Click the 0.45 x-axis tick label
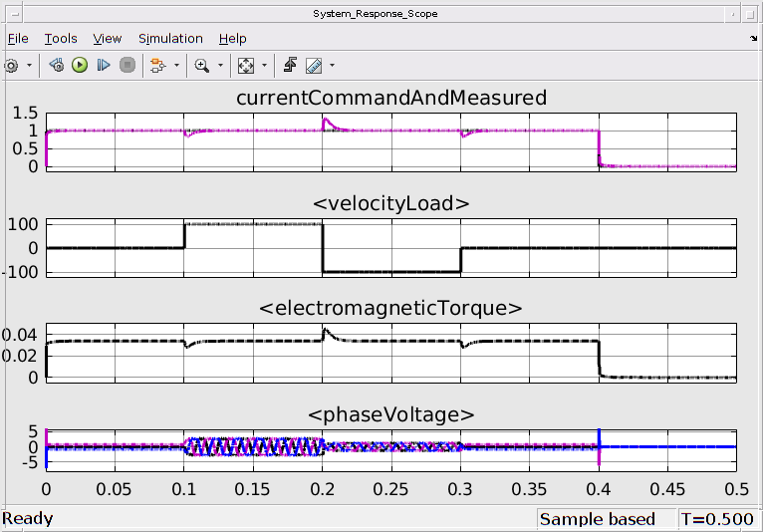 pyautogui.click(x=667, y=489)
